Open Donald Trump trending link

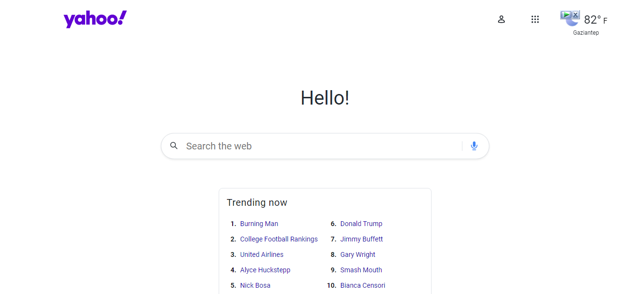point(361,224)
